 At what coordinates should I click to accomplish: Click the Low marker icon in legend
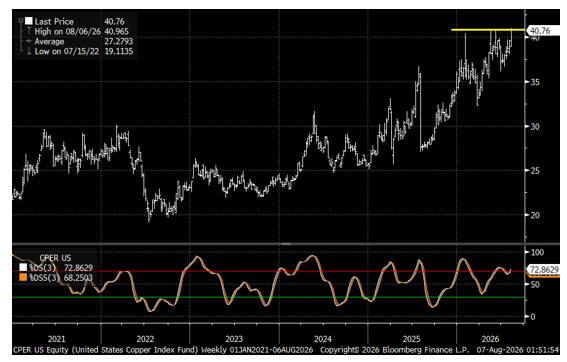pyautogui.click(x=29, y=51)
